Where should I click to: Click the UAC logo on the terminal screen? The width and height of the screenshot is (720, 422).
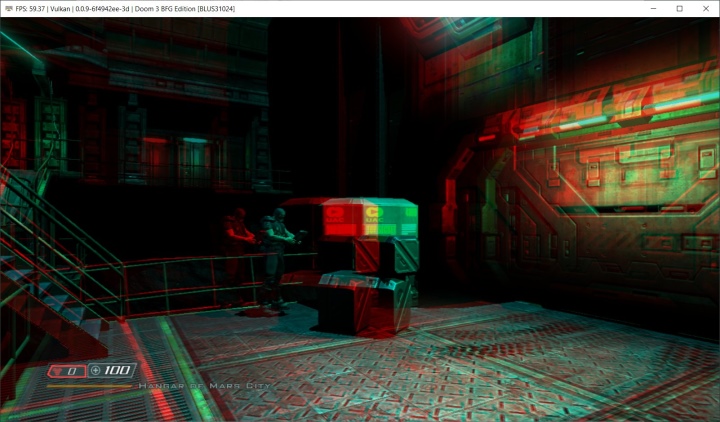[372, 213]
